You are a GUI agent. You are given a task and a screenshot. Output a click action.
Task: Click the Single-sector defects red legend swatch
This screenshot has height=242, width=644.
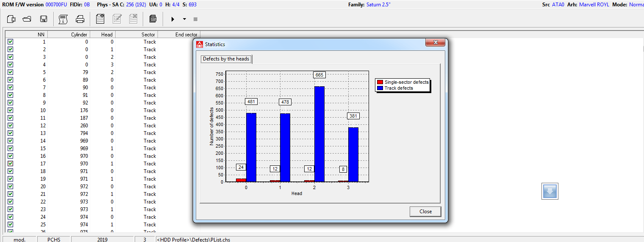click(x=380, y=82)
